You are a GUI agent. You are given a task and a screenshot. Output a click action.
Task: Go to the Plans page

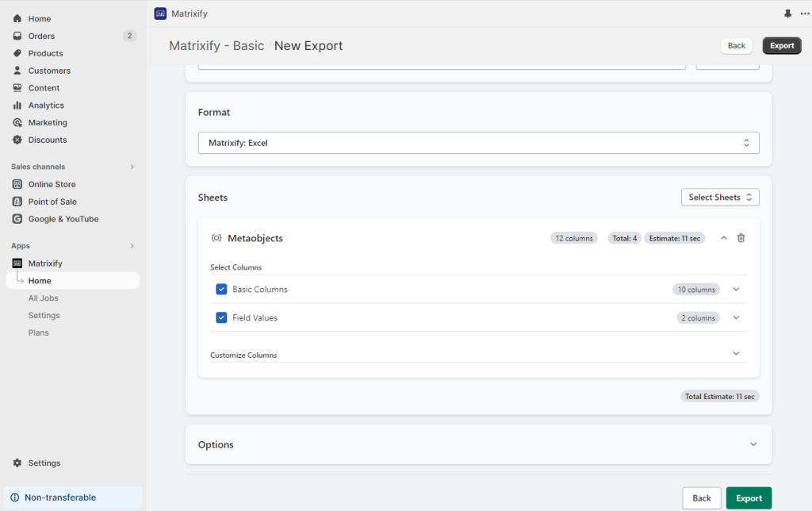point(40,332)
